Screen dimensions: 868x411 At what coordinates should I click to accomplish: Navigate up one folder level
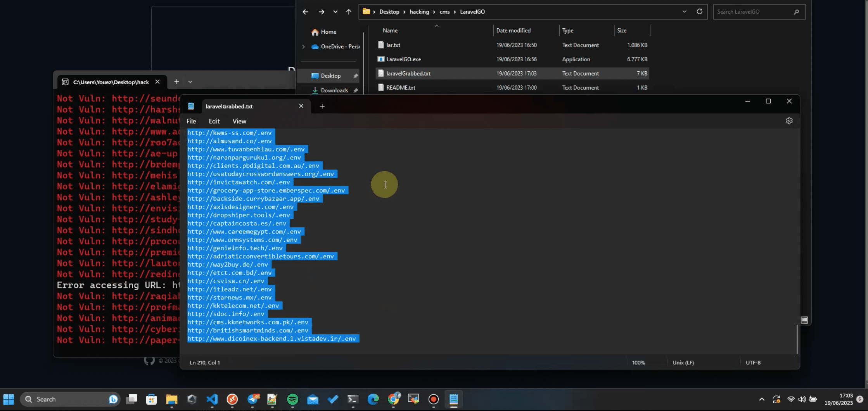(x=349, y=12)
